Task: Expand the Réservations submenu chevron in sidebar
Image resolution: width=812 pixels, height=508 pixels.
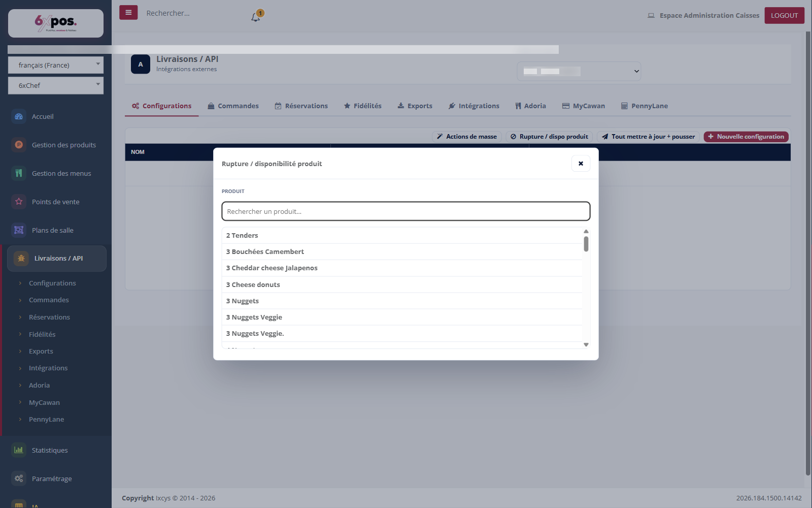Action: [20, 317]
